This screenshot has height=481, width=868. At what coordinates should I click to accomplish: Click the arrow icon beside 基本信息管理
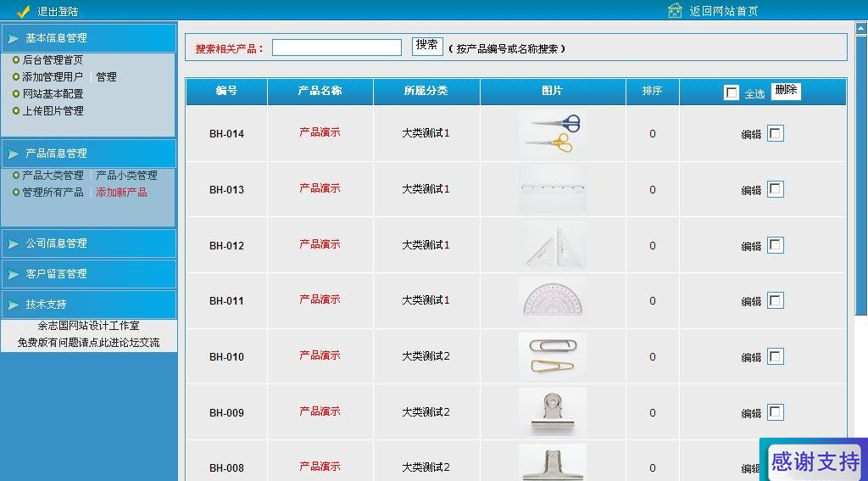14,38
